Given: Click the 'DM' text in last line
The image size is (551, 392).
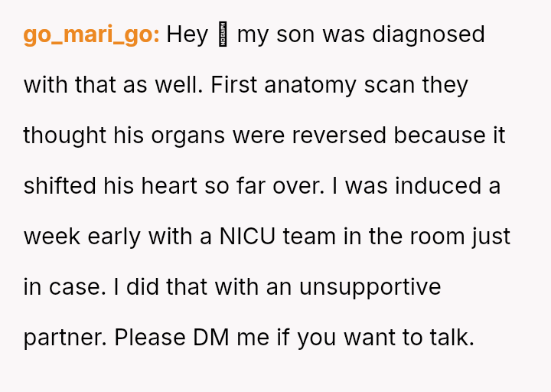Looking at the screenshot, I should [210, 338].
